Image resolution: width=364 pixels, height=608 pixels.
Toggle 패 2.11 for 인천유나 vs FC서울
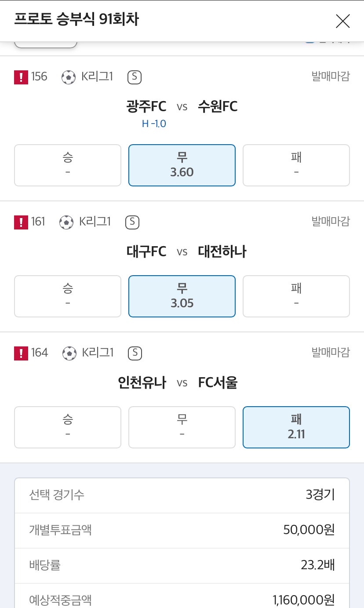coord(296,427)
